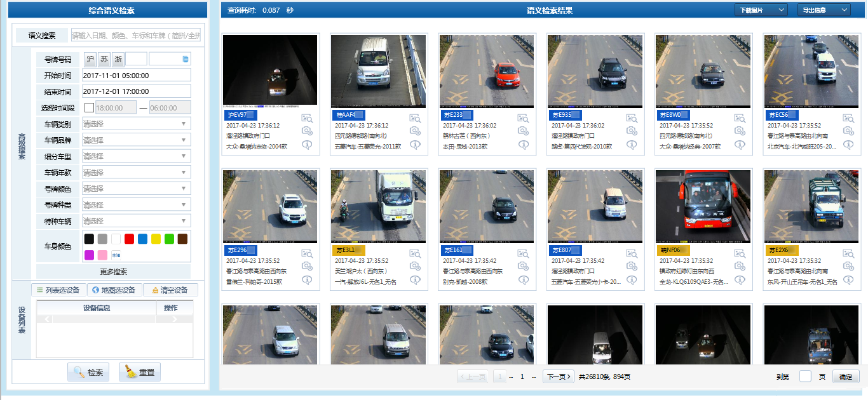Select the 浙 plate prefix button
The width and height of the screenshot is (868, 400).
118,59
